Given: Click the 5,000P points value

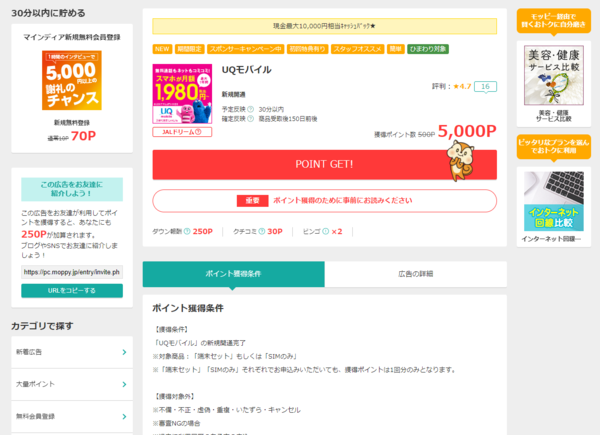Looking at the screenshot, I should 467,131.
